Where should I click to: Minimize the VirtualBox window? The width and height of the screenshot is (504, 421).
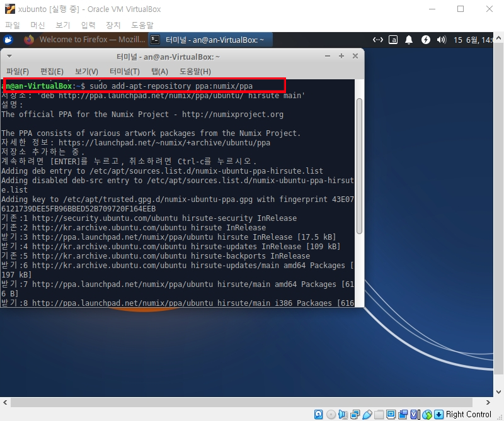(432, 9)
